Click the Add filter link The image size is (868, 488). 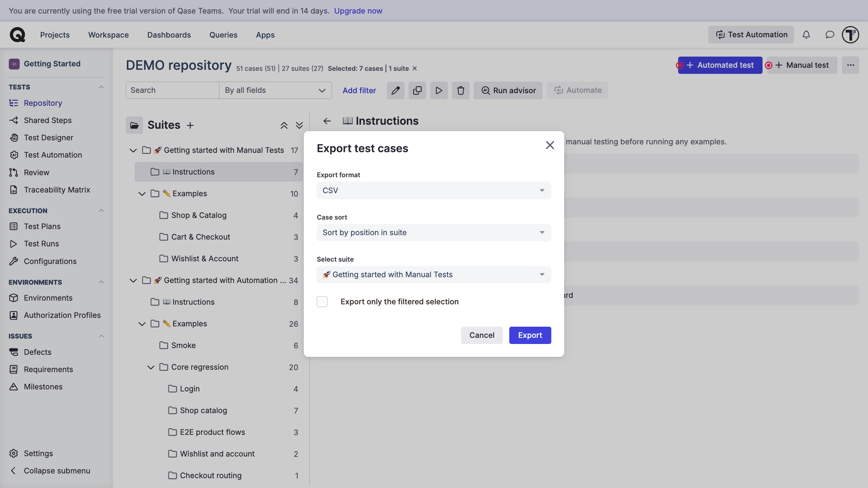point(359,90)
